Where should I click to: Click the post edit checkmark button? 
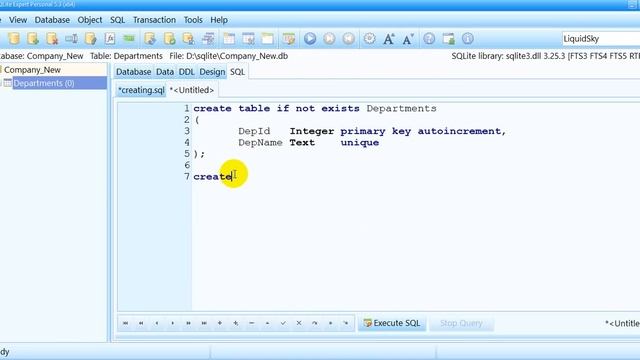click(x=283, y=323)
